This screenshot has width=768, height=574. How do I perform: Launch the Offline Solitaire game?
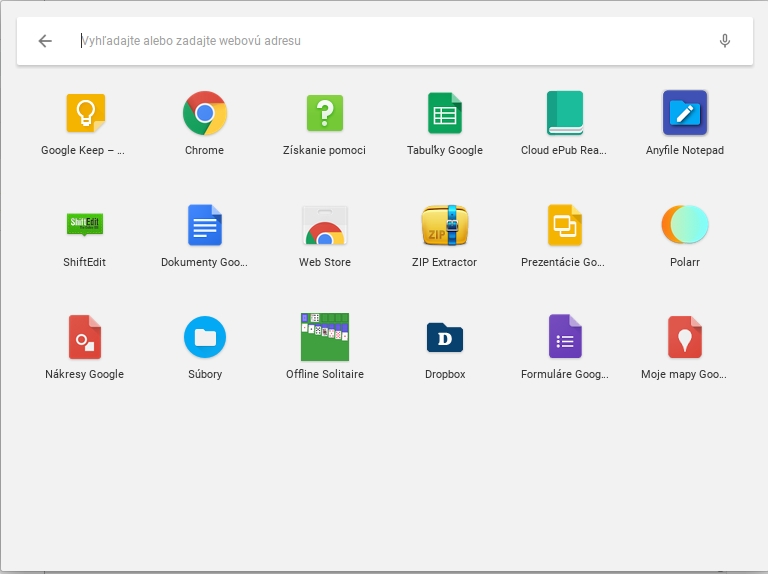[325, 337]
